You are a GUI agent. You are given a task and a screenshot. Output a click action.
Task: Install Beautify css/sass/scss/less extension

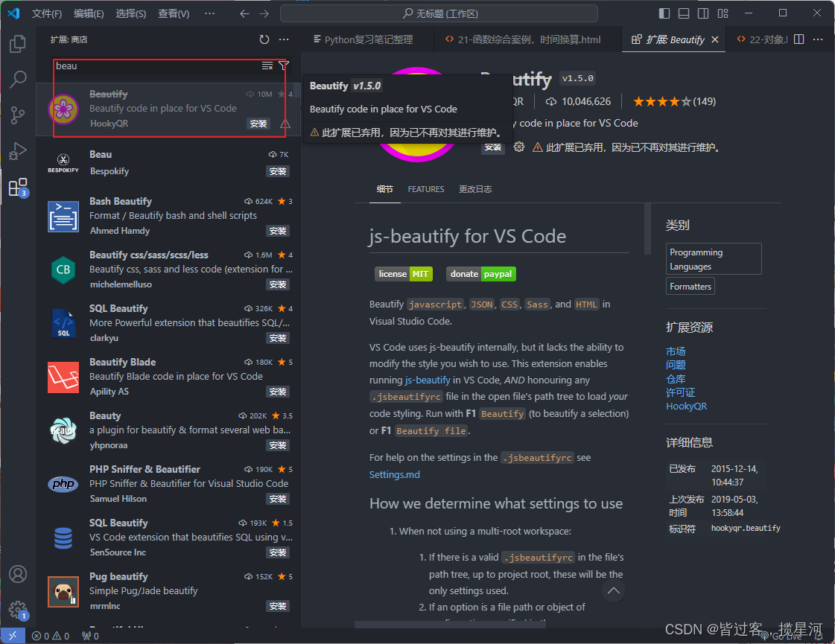point(278,284)
